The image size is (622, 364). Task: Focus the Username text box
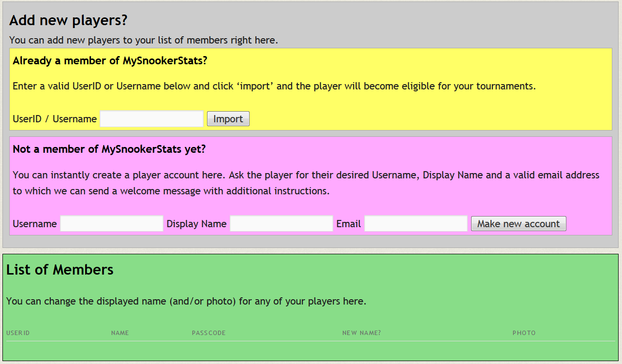pos(112,224)
